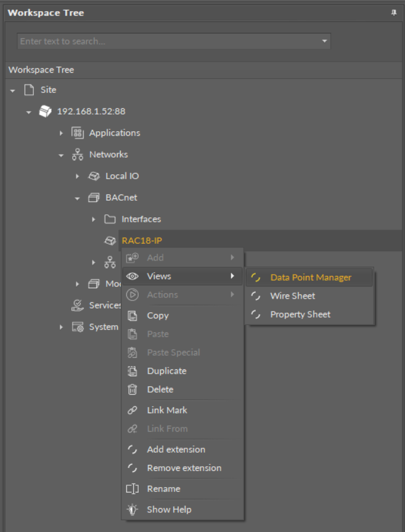Select the Local IO tree item
Screen dimensions: 405x532
[121, 176]
